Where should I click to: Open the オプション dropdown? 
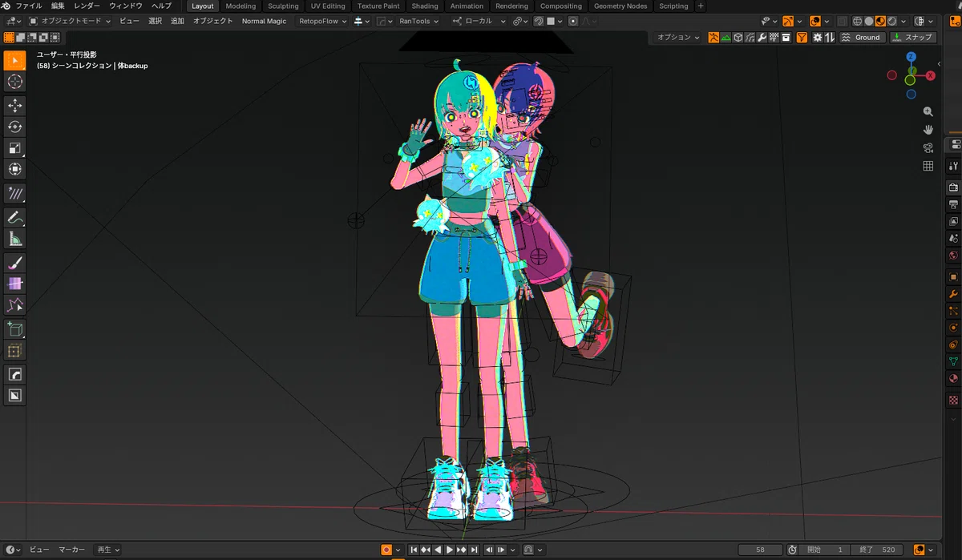(678, 38)
